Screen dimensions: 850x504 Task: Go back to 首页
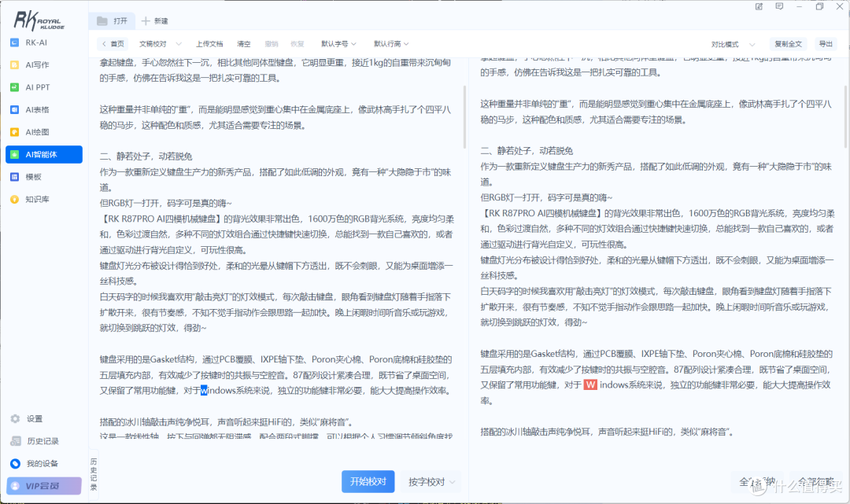click(x=113, y=44)
